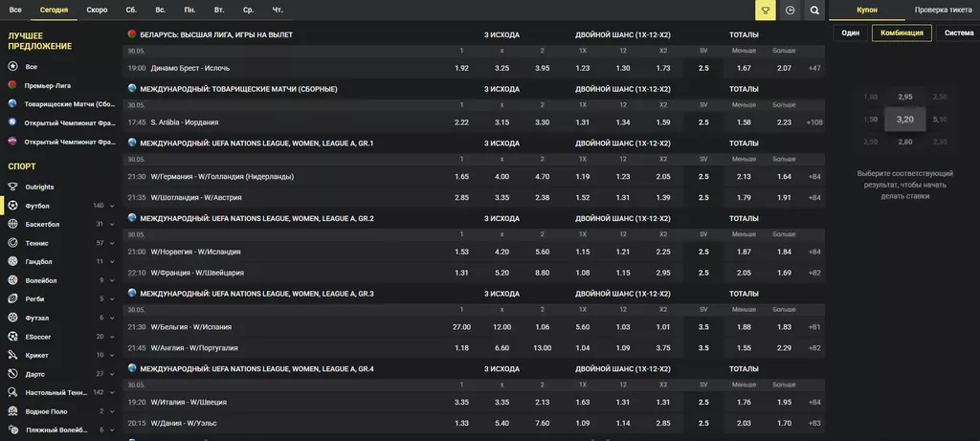980x441 pixels.
Task: Expand the Гандбол category chevron
Action: click(x=112, y=262)
